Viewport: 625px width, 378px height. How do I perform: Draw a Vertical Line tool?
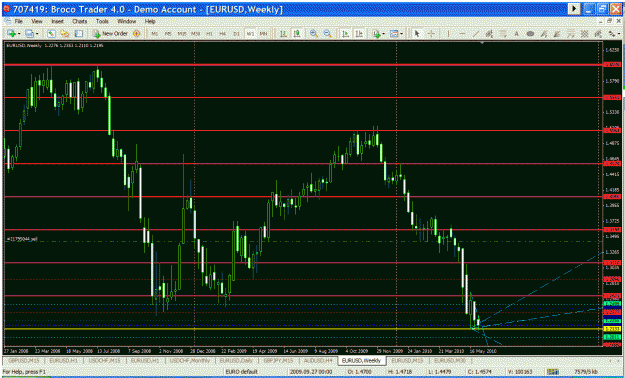point(448,34)
